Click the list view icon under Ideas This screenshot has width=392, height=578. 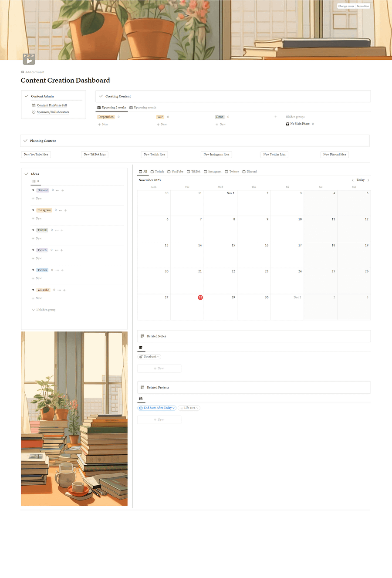tap(34, 181)
